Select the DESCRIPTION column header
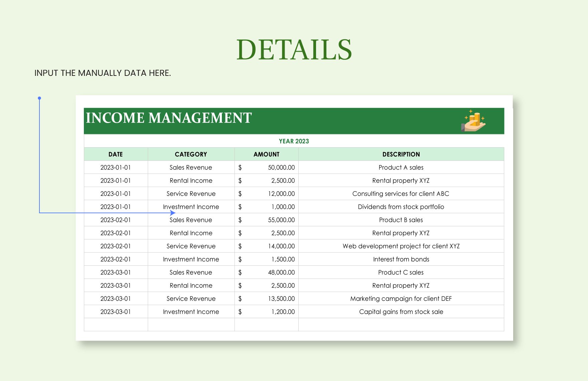Viewport: 588px width, 381px height. click(x=401, y=154)
